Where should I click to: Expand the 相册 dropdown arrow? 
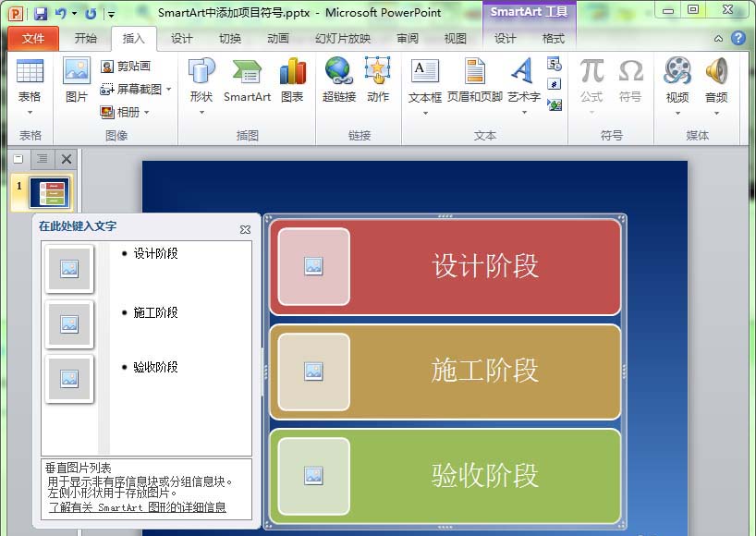[x=147, y=113]
